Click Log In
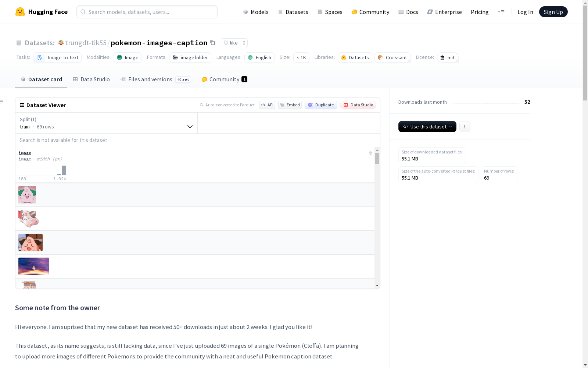 point(525,12)
